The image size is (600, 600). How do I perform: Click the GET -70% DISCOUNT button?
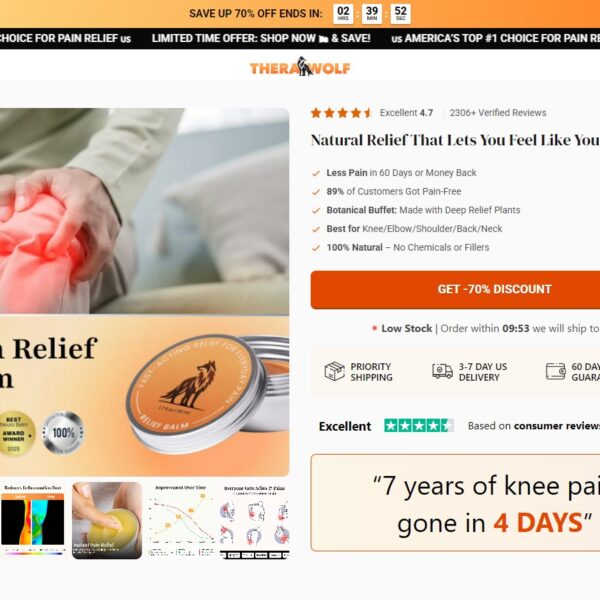[455, 290]
